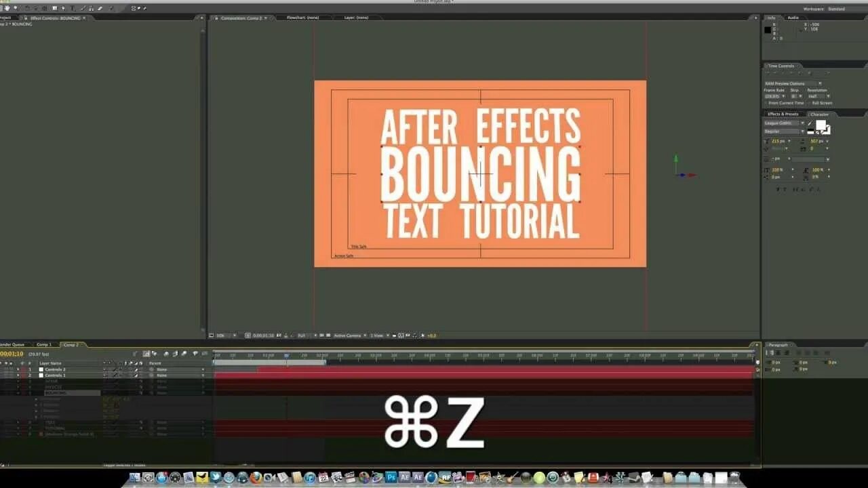Open the Info panel tab
Screen dimensions: 868x488
772,18
